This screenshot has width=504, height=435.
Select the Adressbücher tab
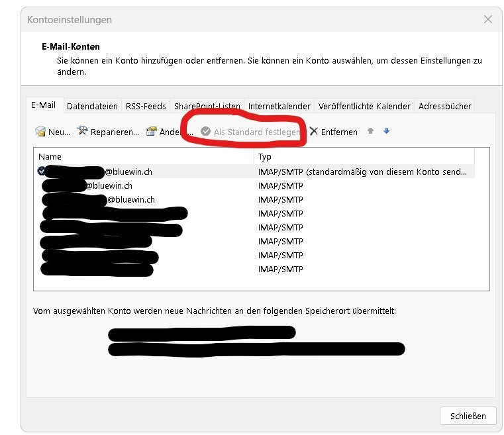point(444,106)
